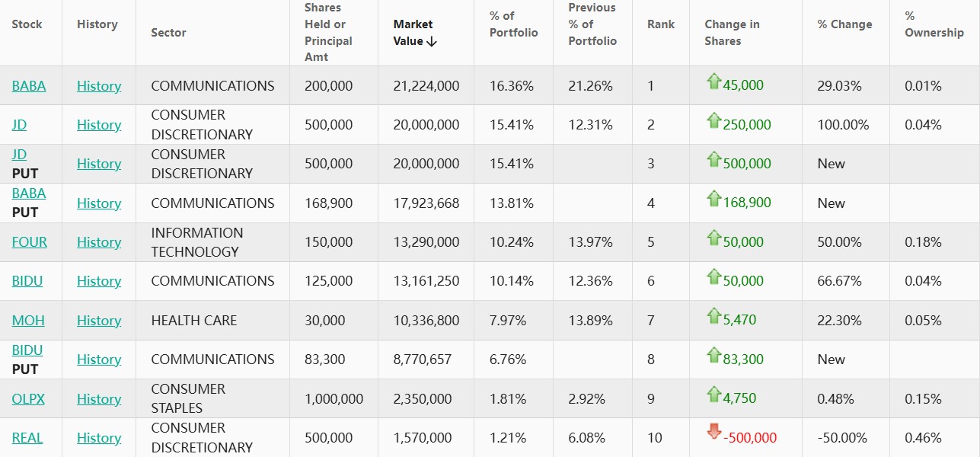
Task: Click the up arrow in FOUR row
Action: [x=713, y=238]
